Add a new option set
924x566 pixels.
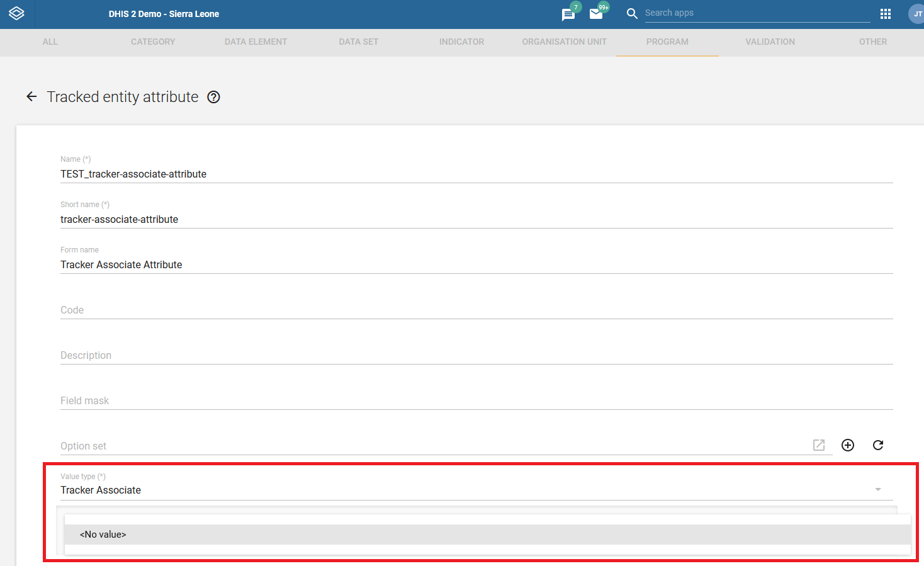tap(848, 445)
